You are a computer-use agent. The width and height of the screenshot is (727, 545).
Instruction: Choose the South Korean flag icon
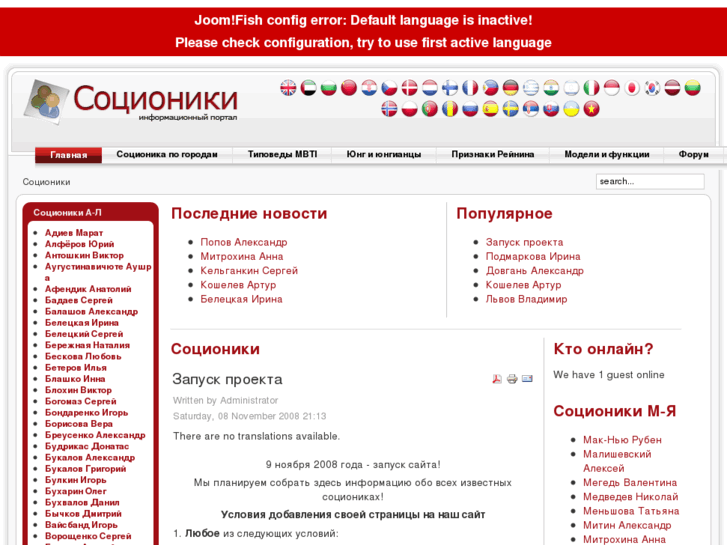652,88
